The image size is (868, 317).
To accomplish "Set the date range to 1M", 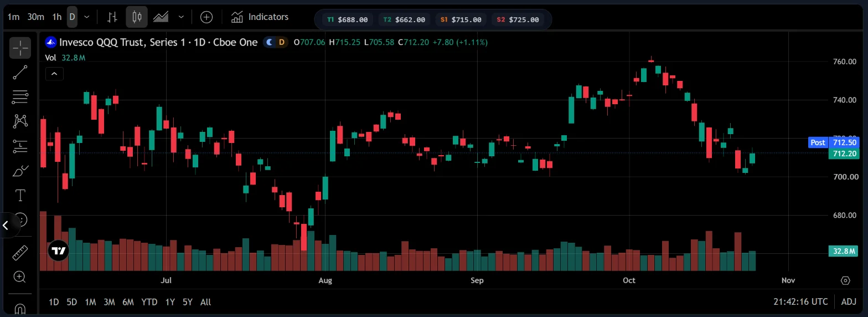I will tap(90, 302).
